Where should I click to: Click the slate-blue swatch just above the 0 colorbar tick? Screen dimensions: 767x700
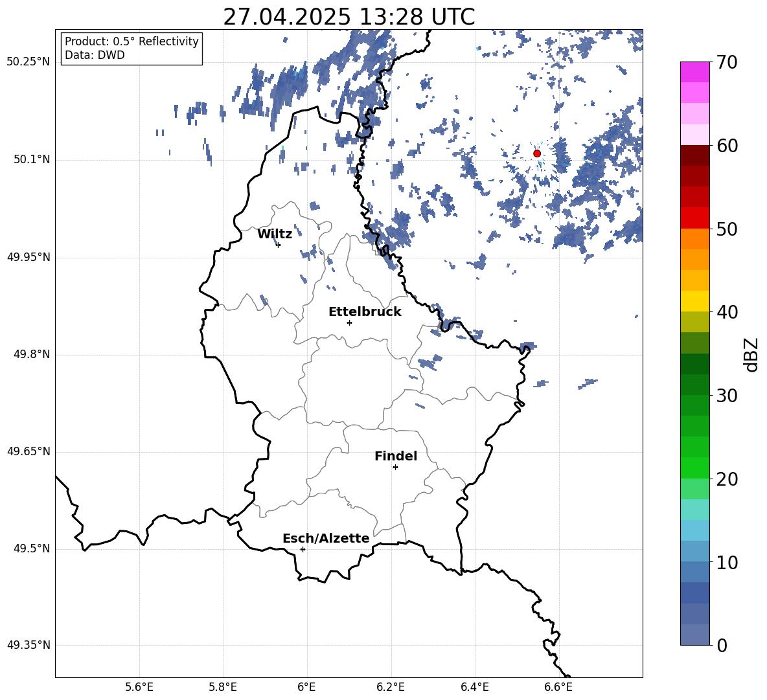(695, 635)
